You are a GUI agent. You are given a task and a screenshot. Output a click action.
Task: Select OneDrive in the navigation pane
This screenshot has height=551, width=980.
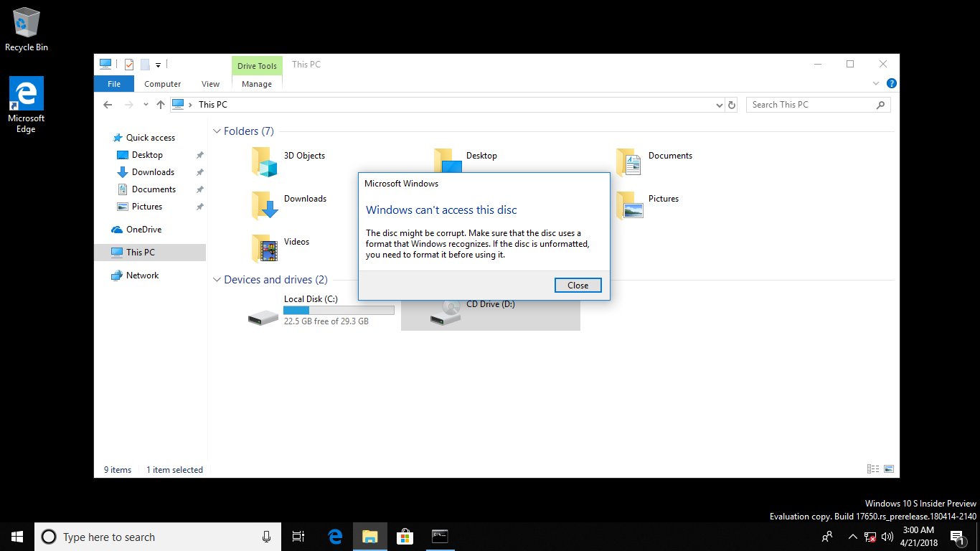(x=143, y=230)
